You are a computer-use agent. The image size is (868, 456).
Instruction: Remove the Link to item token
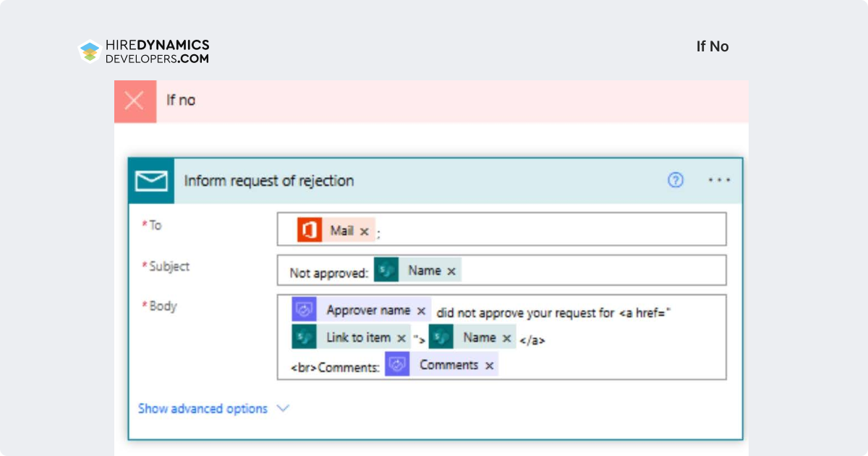[401, 338]
